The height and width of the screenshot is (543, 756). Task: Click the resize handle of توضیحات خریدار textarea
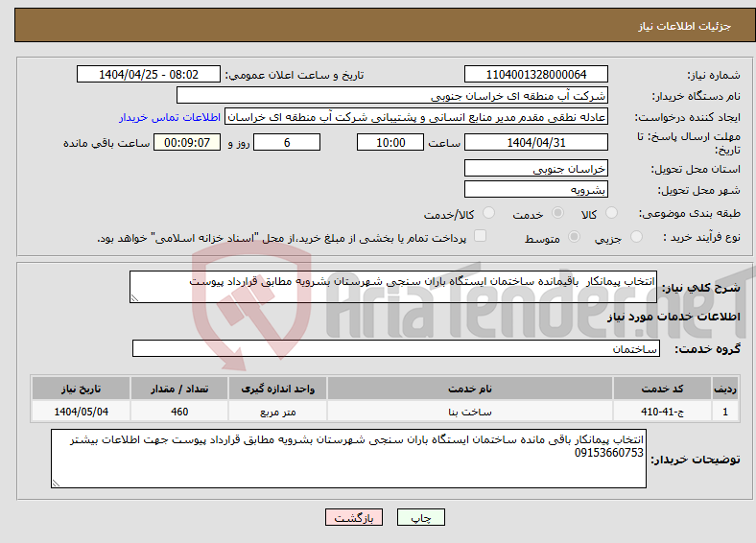coord(56,484)
